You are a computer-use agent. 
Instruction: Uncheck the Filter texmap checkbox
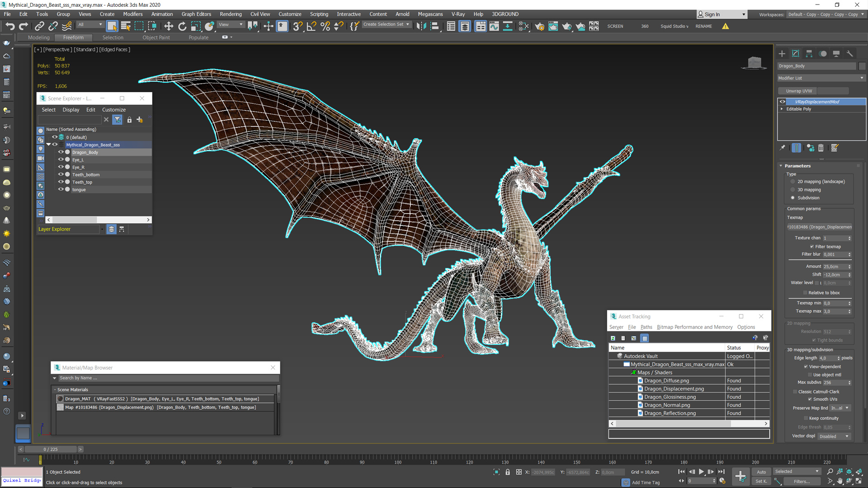(812, 247)
